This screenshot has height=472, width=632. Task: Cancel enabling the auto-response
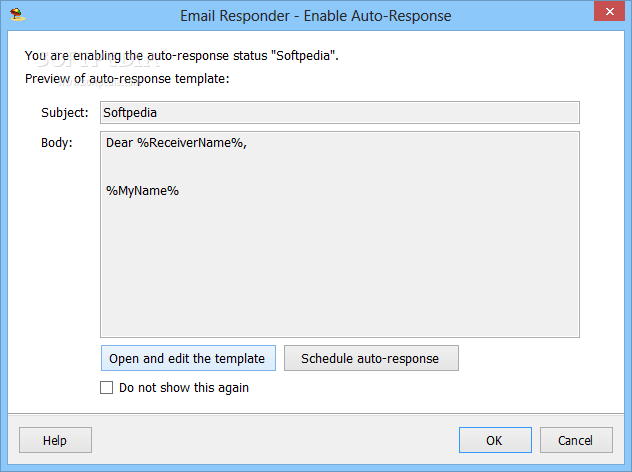tap(576, 440)
